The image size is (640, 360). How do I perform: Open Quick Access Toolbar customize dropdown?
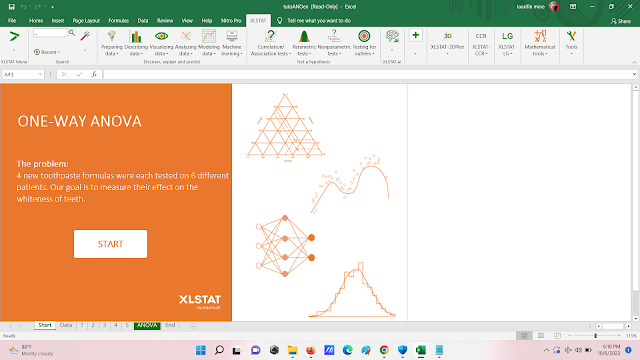click(52, 7)
